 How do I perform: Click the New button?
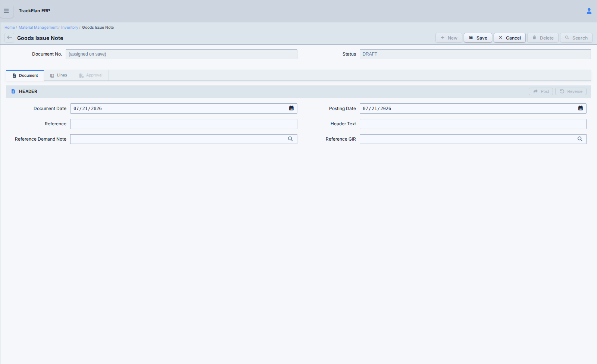(x=449, y=38)
